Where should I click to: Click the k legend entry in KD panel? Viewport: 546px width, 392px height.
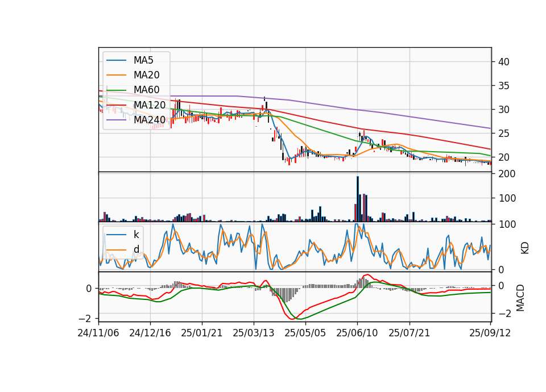(x=136, y=235)
